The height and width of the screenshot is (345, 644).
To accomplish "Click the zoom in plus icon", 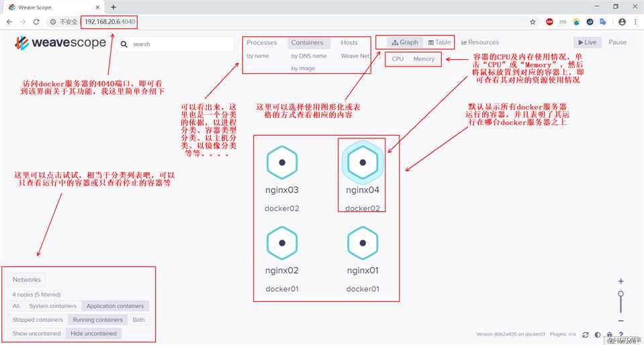I will click(620, 281).
